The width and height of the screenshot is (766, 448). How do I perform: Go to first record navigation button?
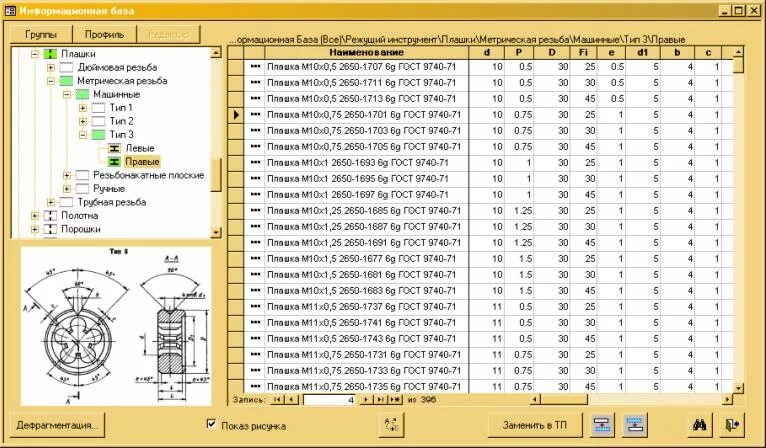click(277, 400)
